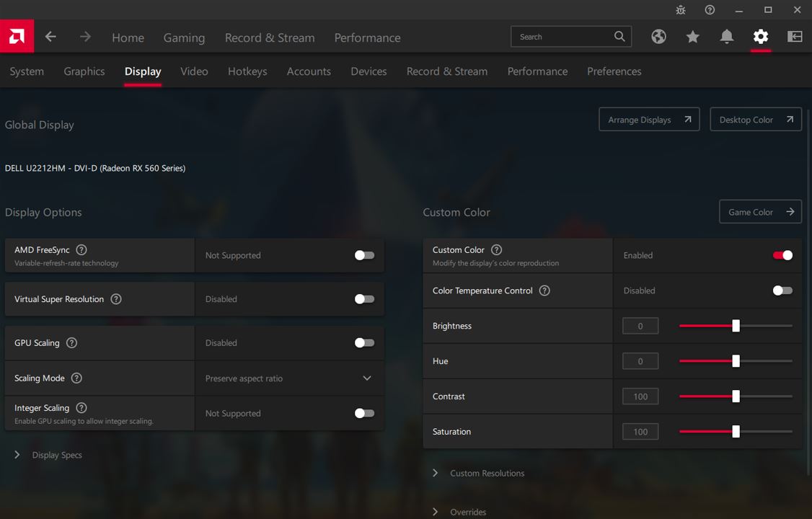Enable the Virtual Super Resolution toggle
Viewport: 812px width, 519px height.
click(x=364, y=299)
